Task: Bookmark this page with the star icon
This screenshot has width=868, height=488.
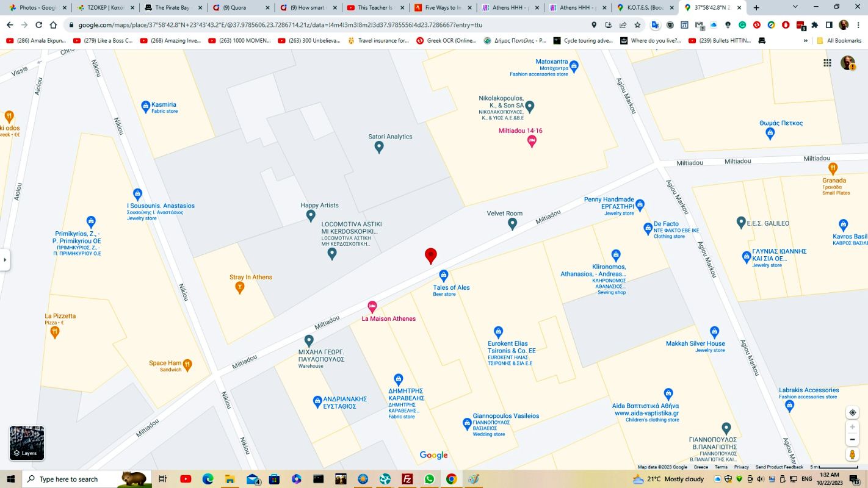Action: tap(637, 25)
